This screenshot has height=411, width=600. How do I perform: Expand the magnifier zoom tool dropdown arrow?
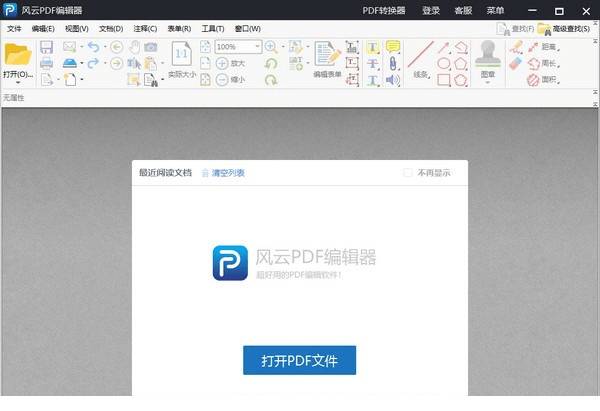(283, 47)
